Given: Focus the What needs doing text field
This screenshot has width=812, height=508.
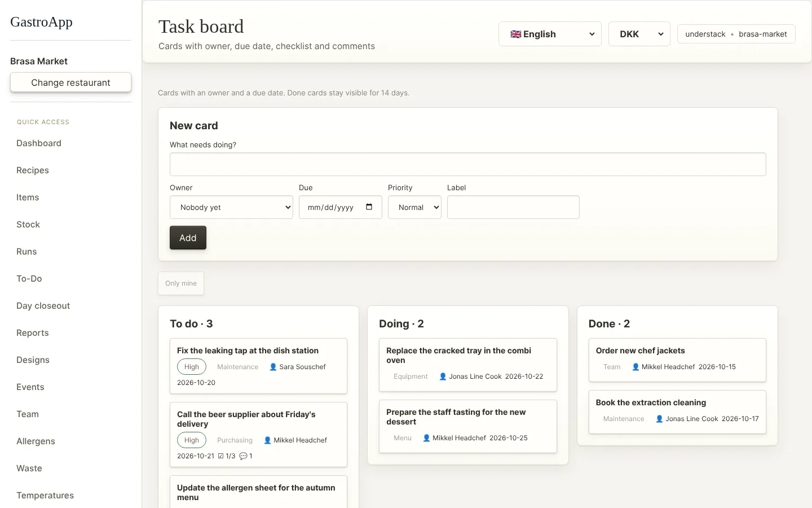Looking at the screenshot, I should 467,164.
